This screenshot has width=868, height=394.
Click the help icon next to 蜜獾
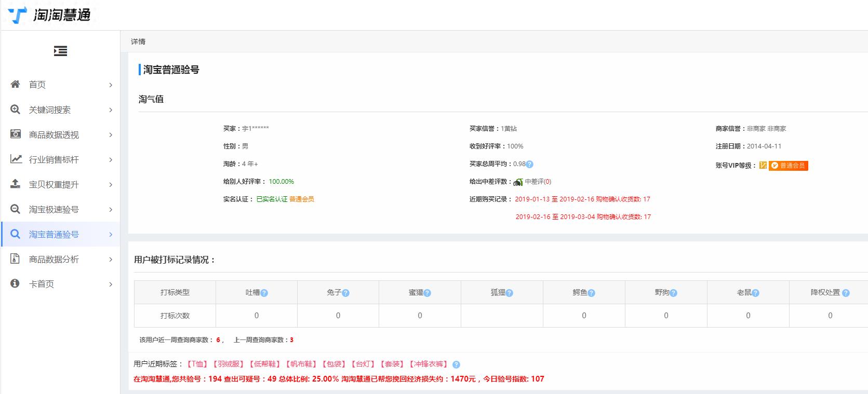tap(427, 293)
